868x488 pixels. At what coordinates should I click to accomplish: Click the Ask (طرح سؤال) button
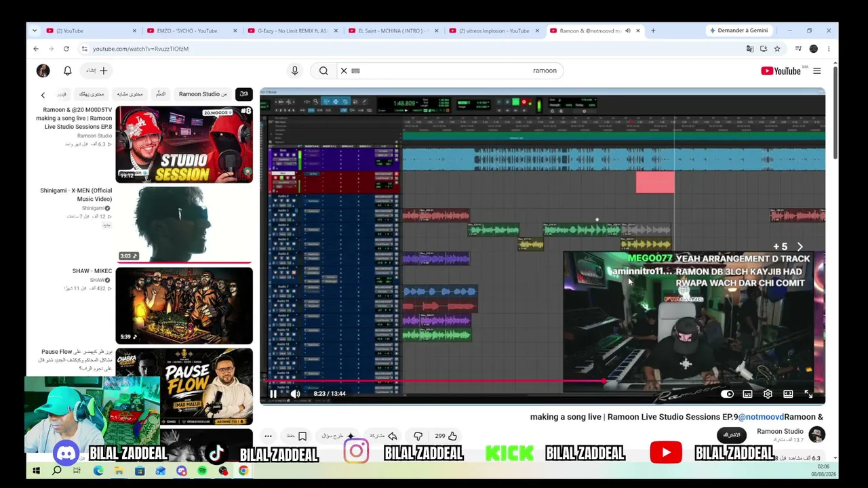338,436
